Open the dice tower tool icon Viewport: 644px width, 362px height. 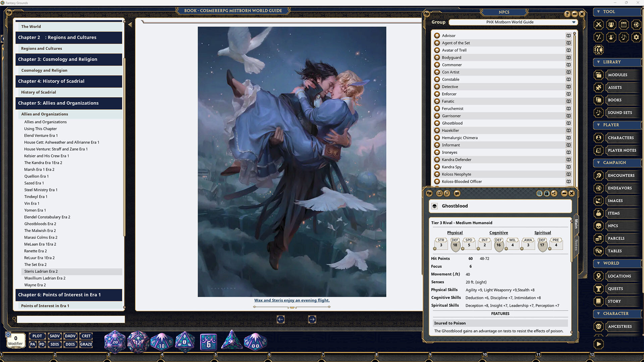coord(636,24)
